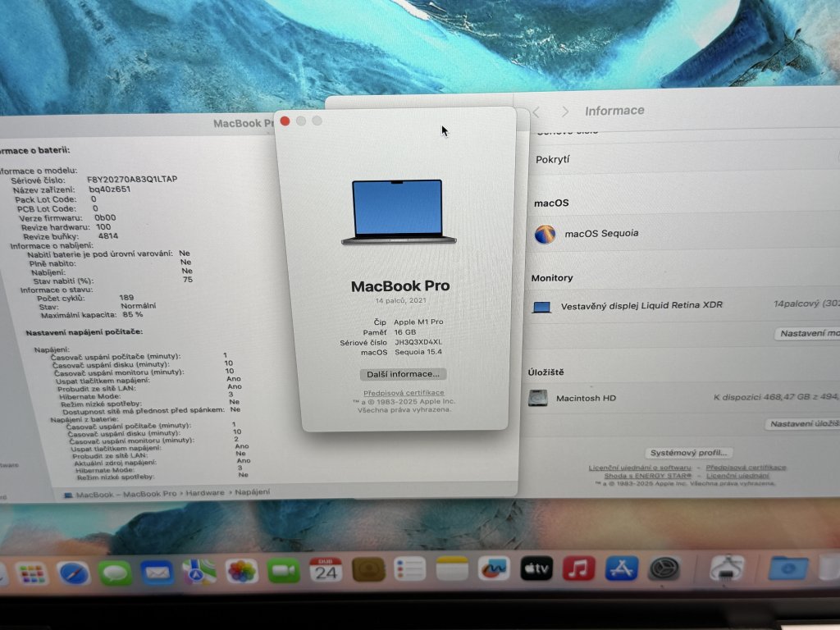Screen dimensions: 840x630
Task: Open the Contacts app in the Dock
Action: click(368, 569)
